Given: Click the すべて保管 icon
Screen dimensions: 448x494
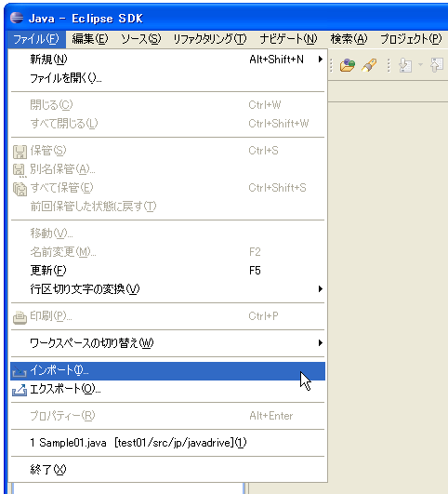Looking at the screenshot, I should coord(20,189).
